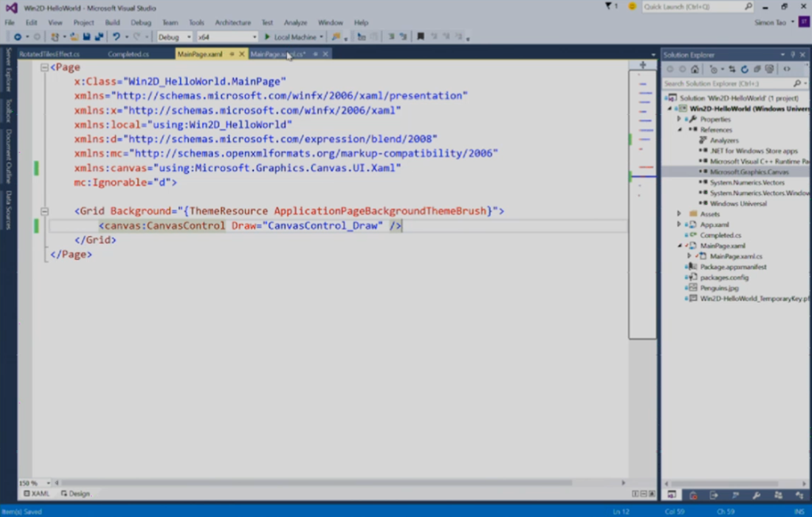Click the Pending Changes Filter clock icon
Screen dimensions: 812x517
[714, 69]
